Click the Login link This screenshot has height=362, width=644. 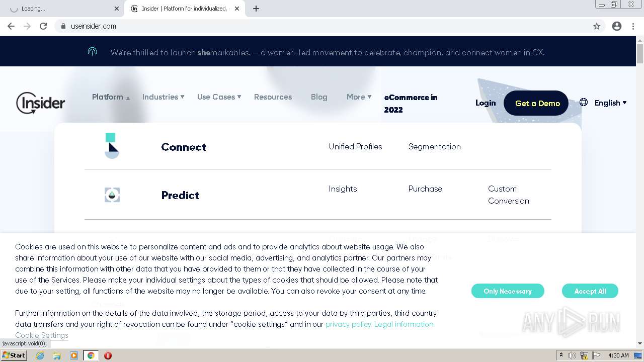coord(486,103)
